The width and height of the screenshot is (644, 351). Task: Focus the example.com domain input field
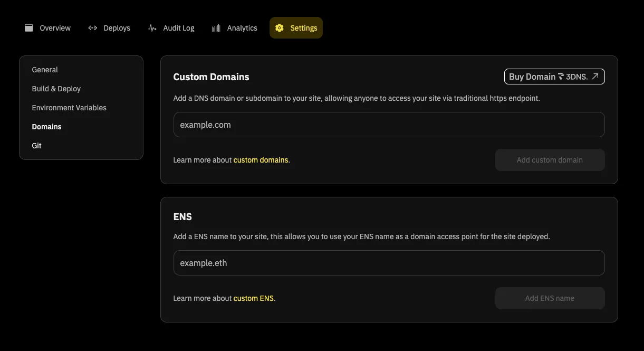pyautogui.click(x=389, y=125)
